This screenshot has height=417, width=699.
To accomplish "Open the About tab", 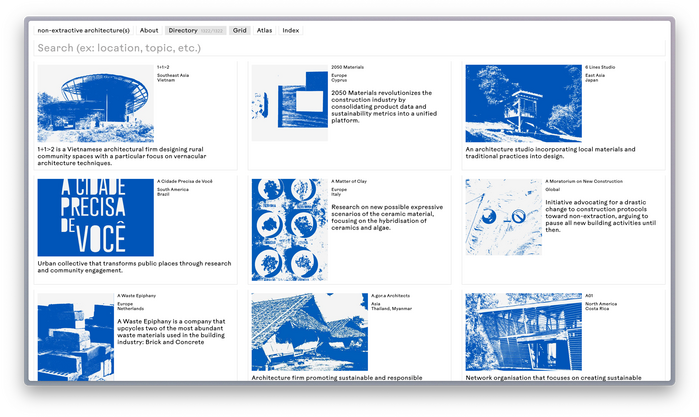I will [x=149, y=30].
